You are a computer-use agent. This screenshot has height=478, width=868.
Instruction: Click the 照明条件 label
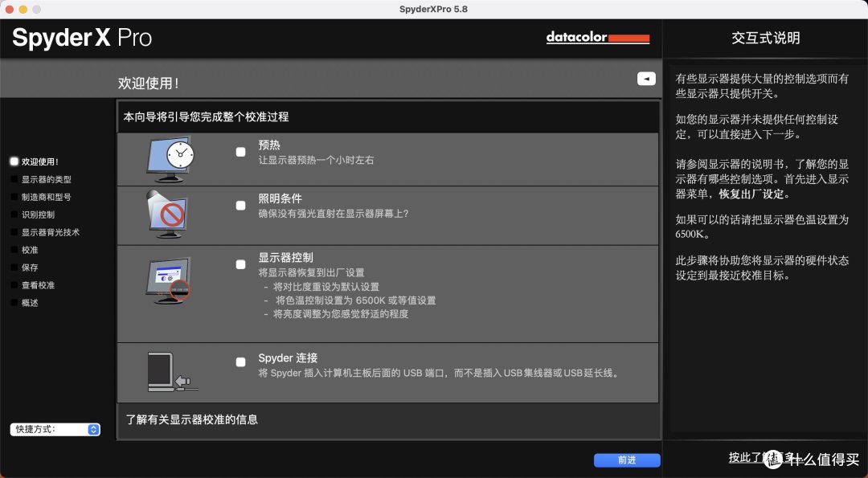point(280,198)
